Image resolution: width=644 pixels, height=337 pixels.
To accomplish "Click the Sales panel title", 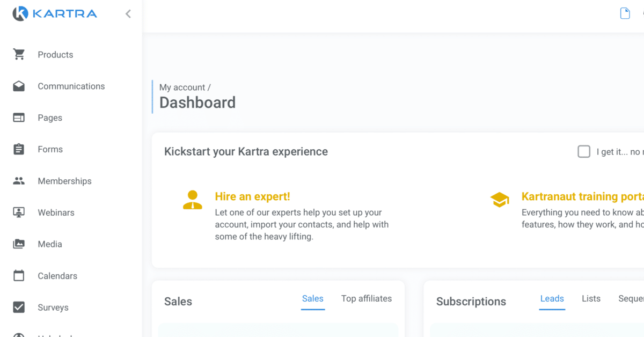I will (x=178, y=302).
